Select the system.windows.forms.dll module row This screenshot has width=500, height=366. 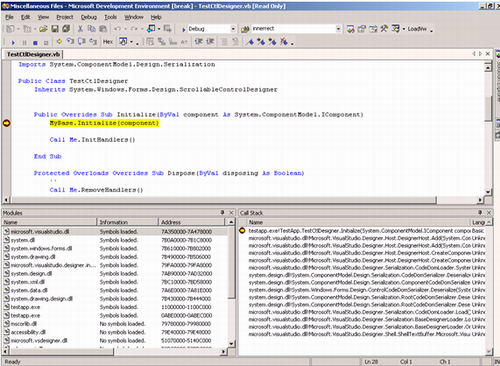[115, 248]
